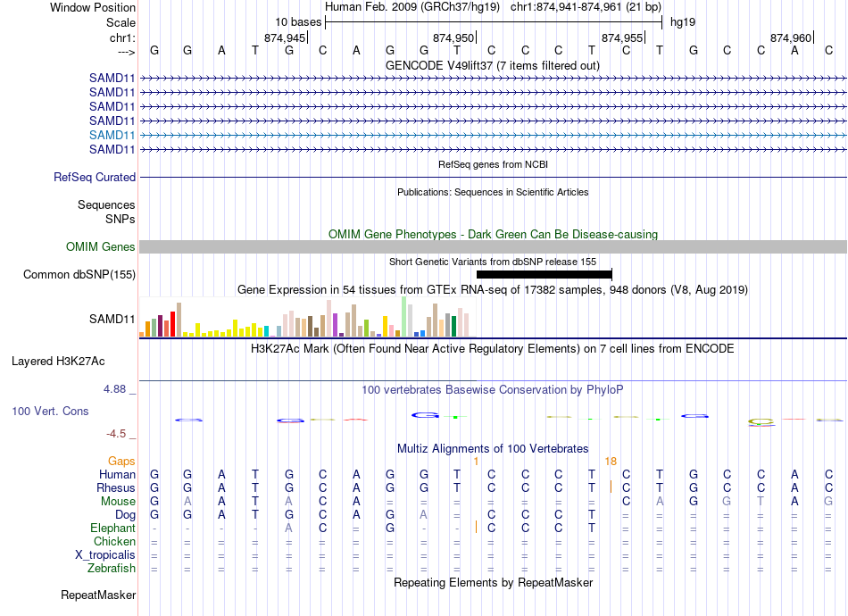Click the 'Chicken' alignment row label
848x616 pixels.
pos(114,541)
